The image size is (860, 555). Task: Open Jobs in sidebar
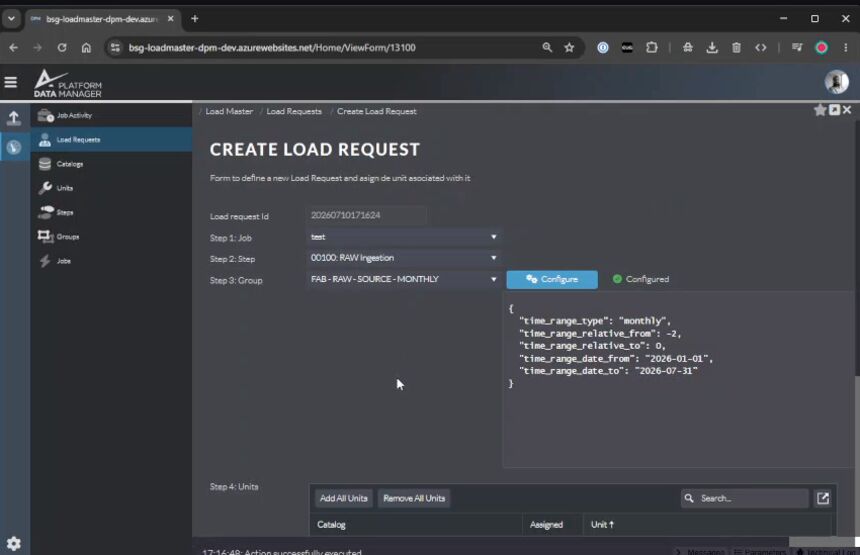click(x=111, y=261)
